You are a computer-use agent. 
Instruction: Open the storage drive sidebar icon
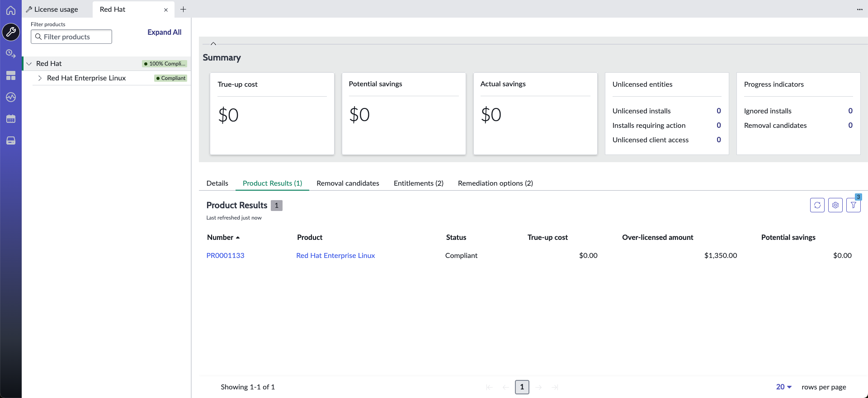(11, 140)
